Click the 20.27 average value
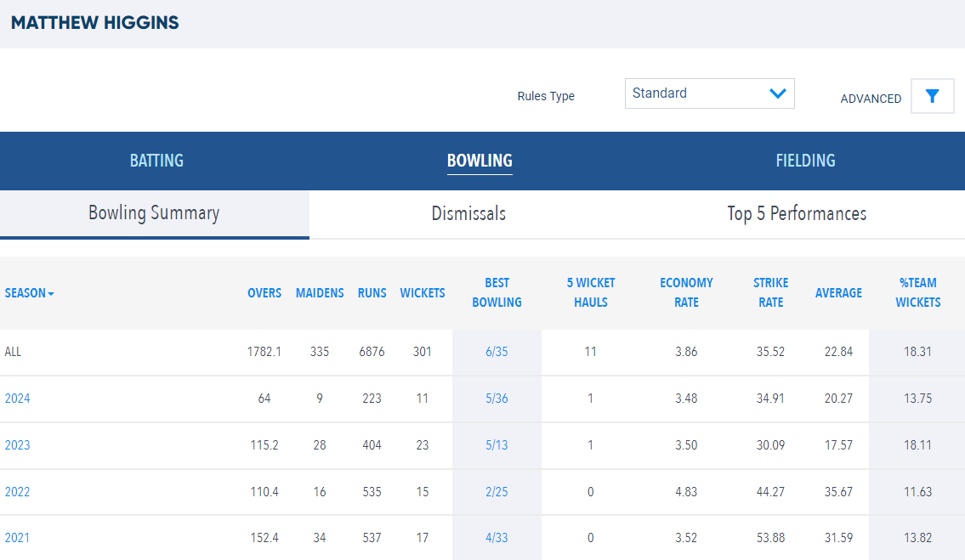The image size is (965, 560). coord(838,399)
